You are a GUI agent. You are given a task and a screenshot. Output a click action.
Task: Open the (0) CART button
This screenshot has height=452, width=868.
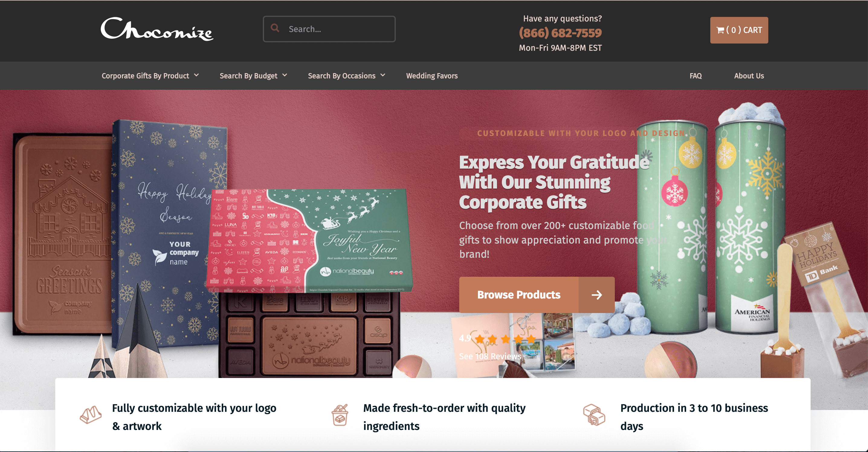pos(739,30)
